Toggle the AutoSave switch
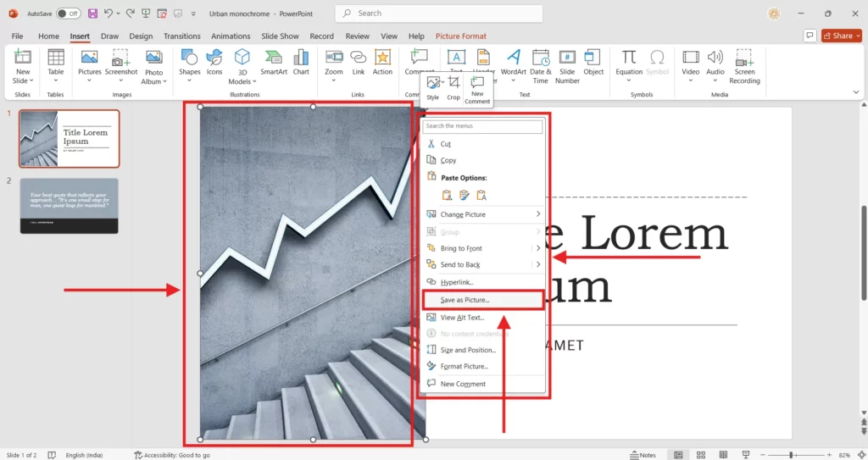 tap(68, 14)
